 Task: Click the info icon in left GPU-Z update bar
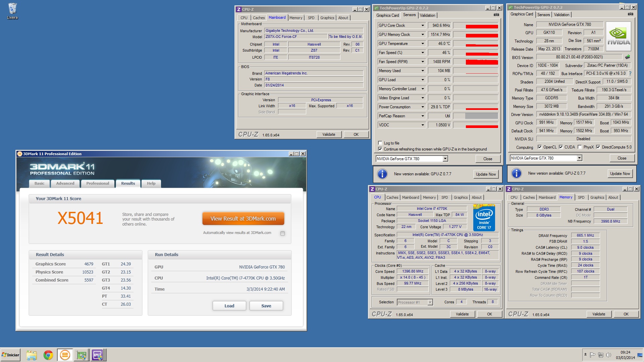coord(382,174)
